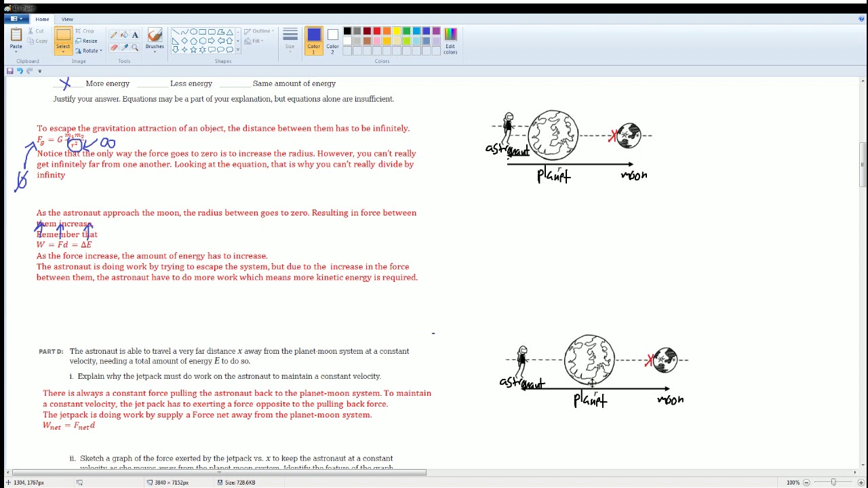Pick the green color swatch

coord(406,30)
